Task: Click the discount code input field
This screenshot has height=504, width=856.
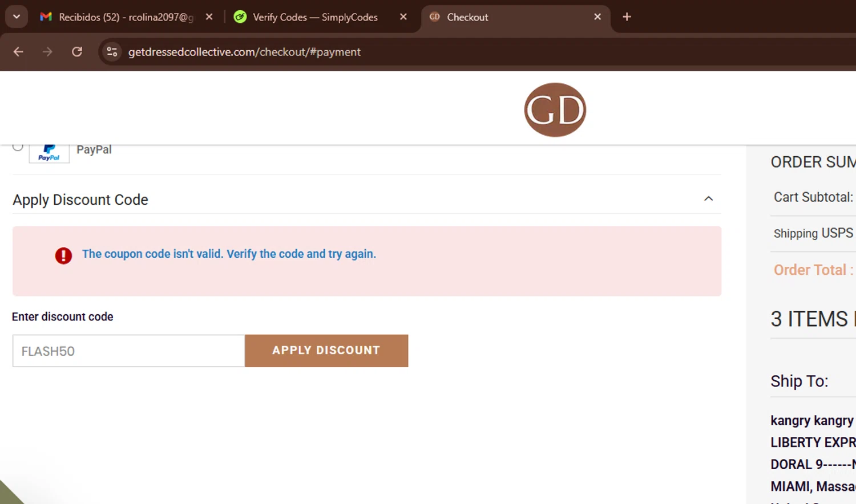Action: click(x=128, y=351)
